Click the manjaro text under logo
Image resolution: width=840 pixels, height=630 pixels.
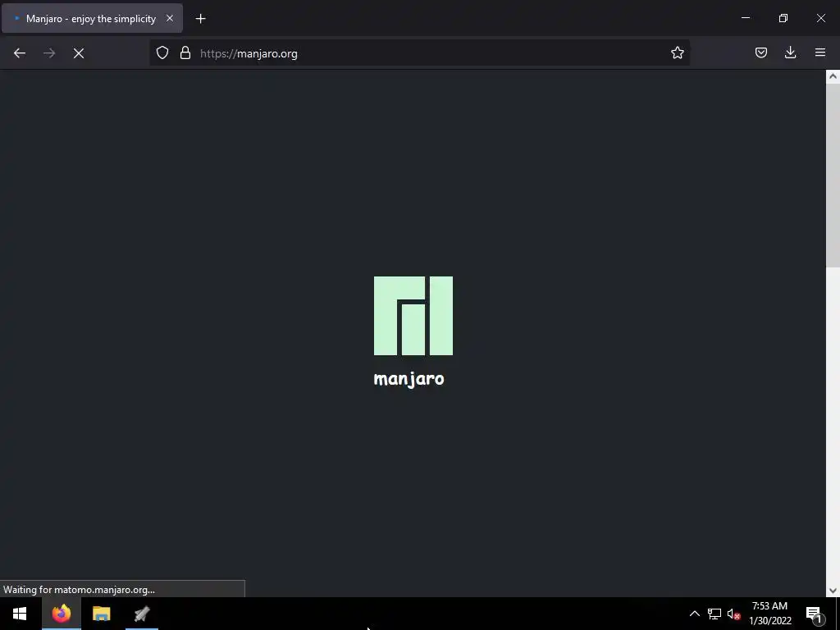click(409, 379)
